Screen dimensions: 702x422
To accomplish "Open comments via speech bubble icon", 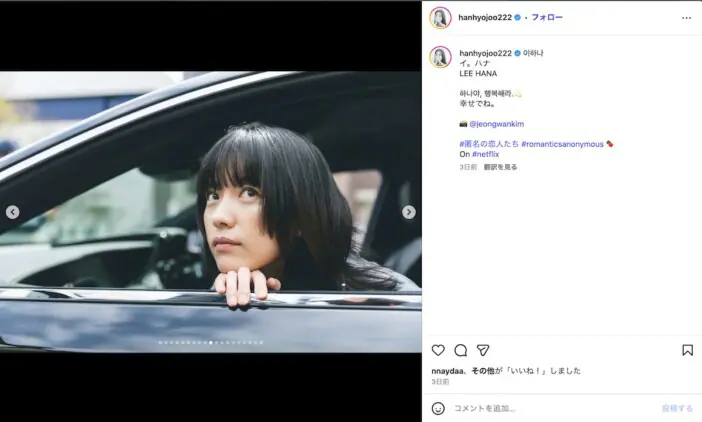I will pos(460,350).
